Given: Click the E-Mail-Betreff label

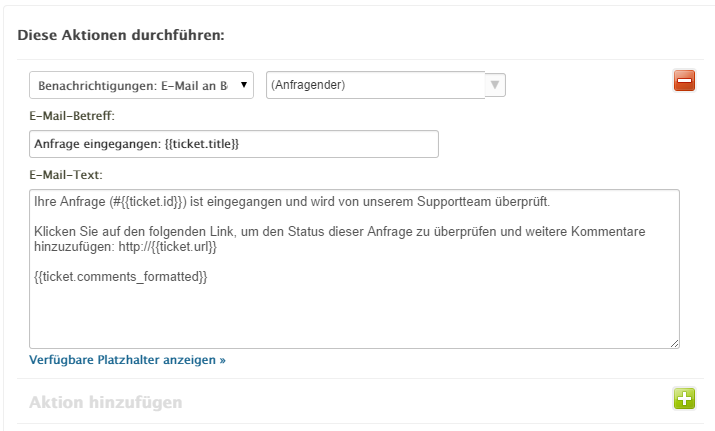Looking at the screenshot, I should click(72, 116).
